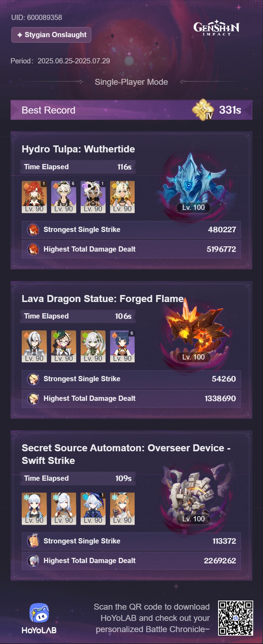Click the white-haired first character in Lava Dragon team
The height and width of the screenshot is (644, 263).
point(34,346)
